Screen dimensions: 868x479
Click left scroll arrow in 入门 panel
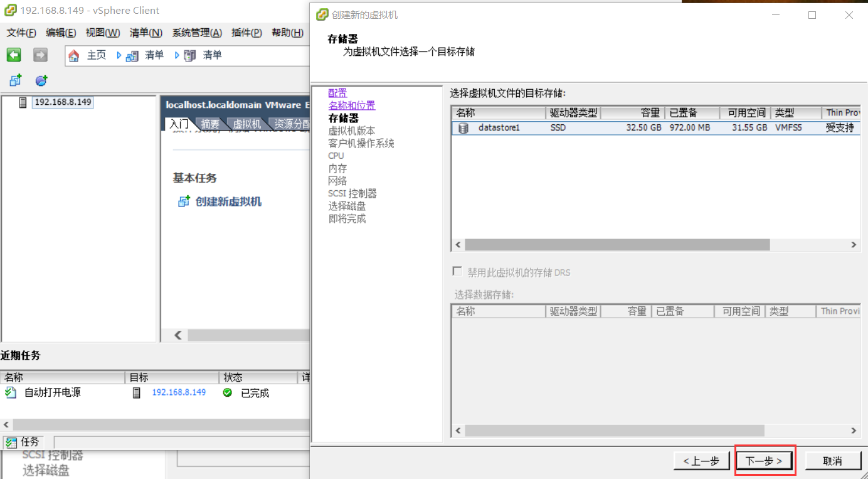[178, 335]
